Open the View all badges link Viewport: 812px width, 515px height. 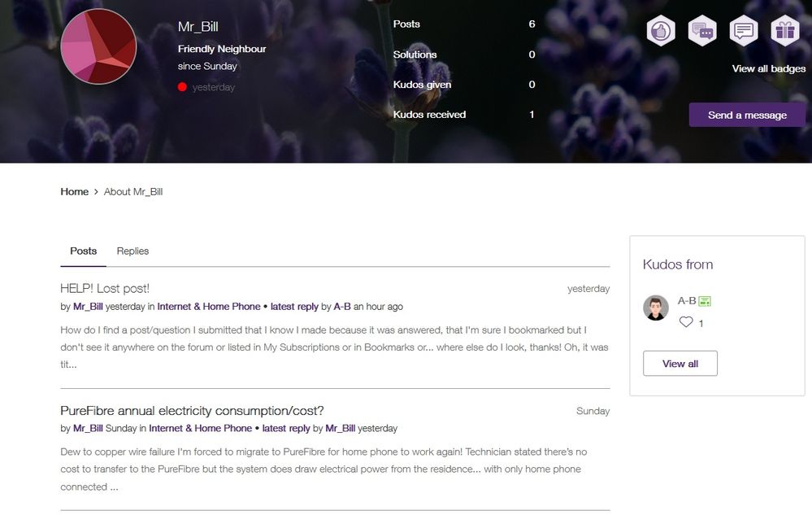[x=768, y=68]
